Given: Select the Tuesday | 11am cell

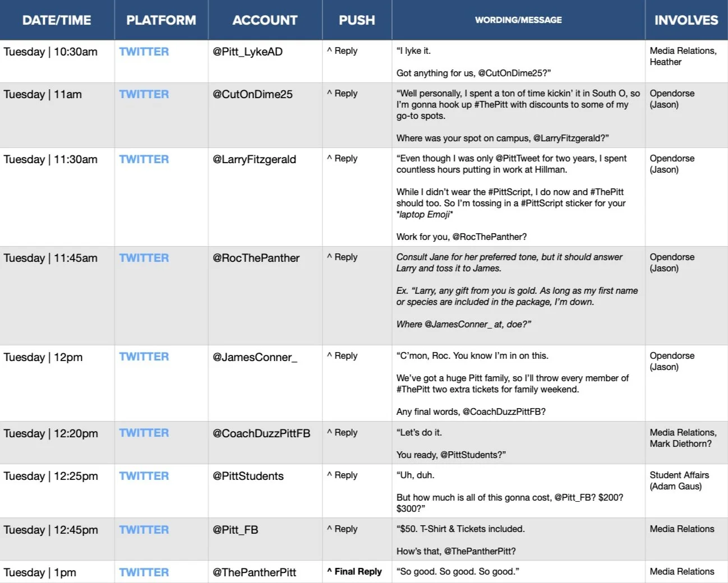Looking at the screenshot, I should 57,115.
